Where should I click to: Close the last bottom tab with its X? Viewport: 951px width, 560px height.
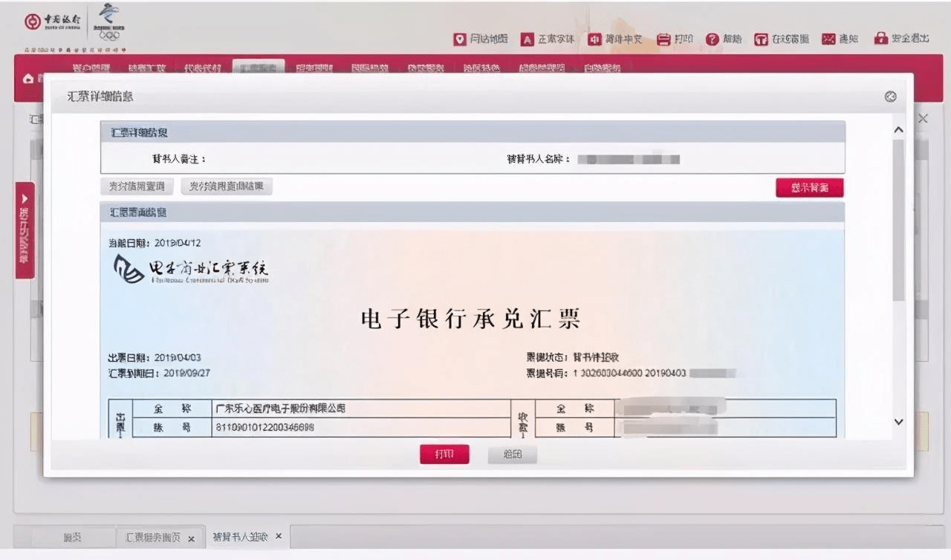pos(279,536)
